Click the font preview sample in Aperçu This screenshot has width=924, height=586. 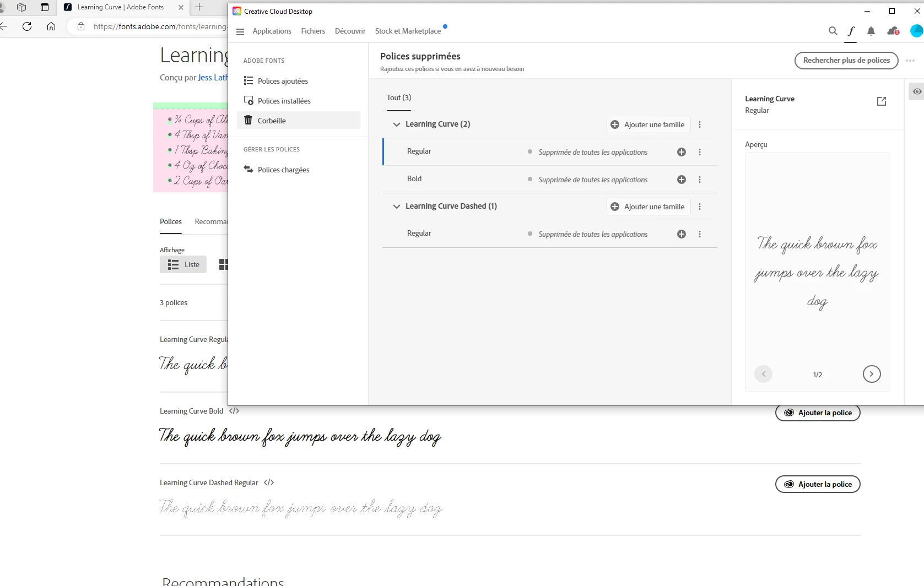817,272
